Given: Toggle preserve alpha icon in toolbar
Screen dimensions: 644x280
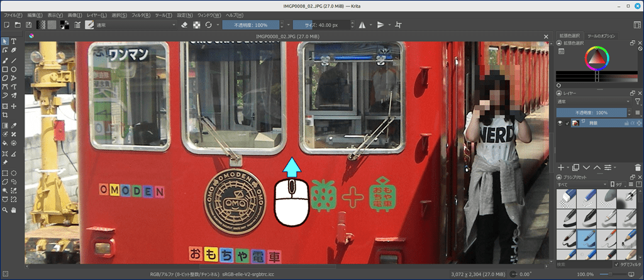Looking at the screenshot, I should pyautogui.click(x=196, y=25).
